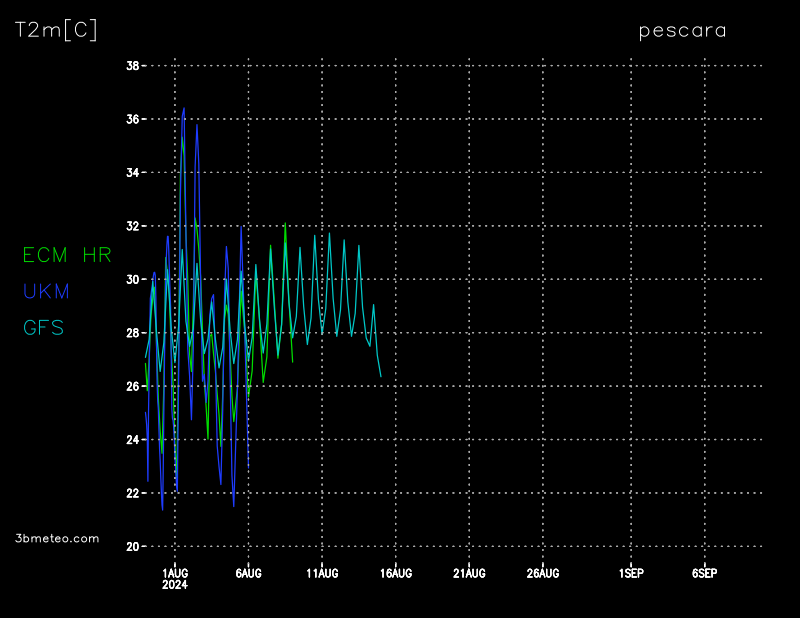Open the 3bmeteo.com watermark link
Screen dimensions: 800x618
58,538
